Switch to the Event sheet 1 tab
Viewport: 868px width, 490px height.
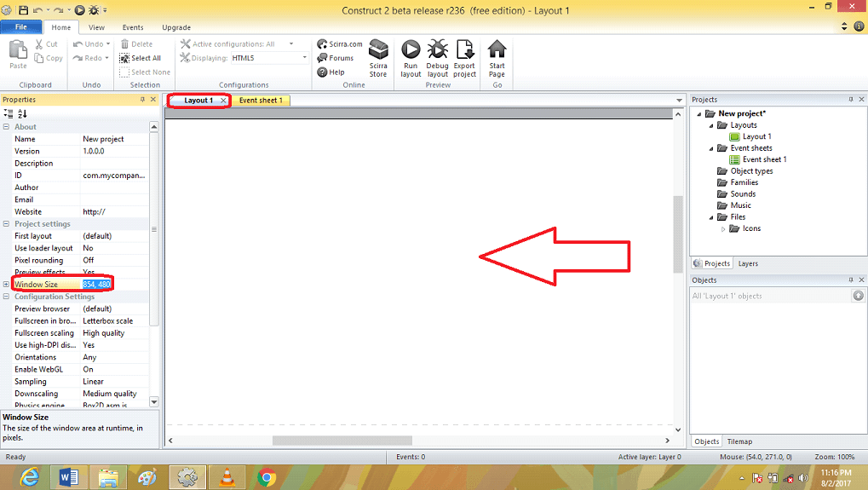point(261,101)
